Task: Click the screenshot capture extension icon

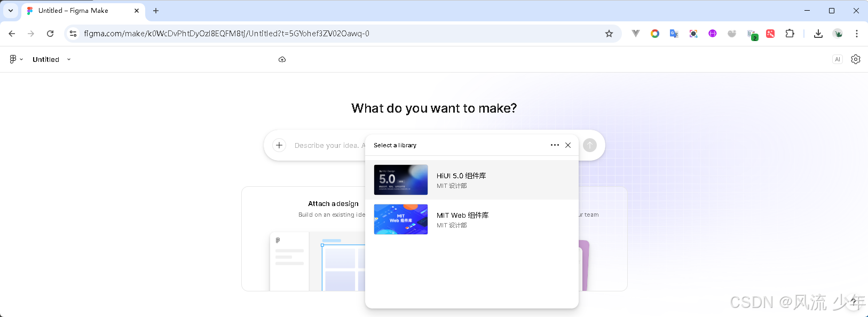Action: click(x=693, y=34)
